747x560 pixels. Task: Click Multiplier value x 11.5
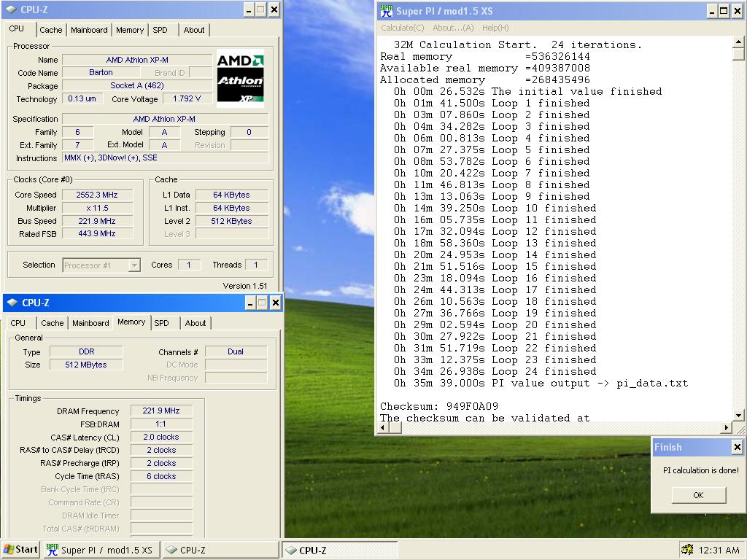pos(97,208)
